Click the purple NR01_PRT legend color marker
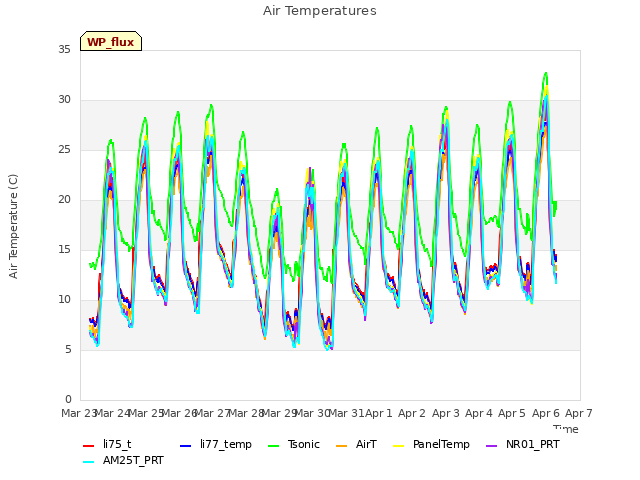 pos(492,446)
